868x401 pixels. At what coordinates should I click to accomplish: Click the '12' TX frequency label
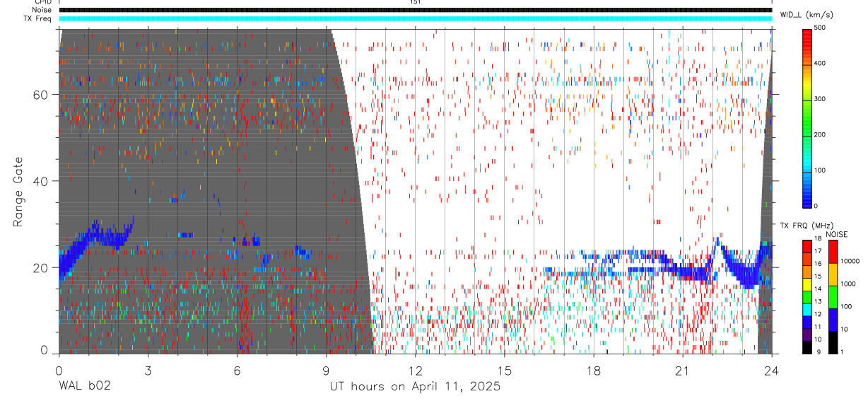click(x=819, y=314)
